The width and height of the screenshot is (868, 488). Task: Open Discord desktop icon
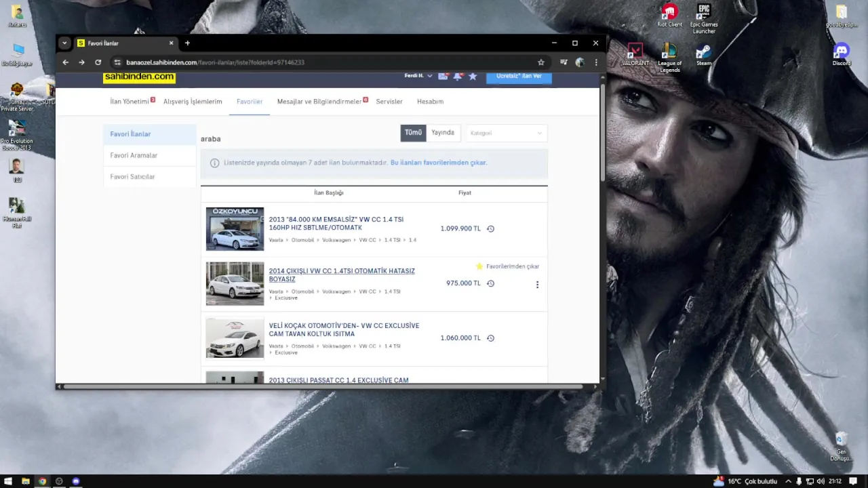[842, 55]
